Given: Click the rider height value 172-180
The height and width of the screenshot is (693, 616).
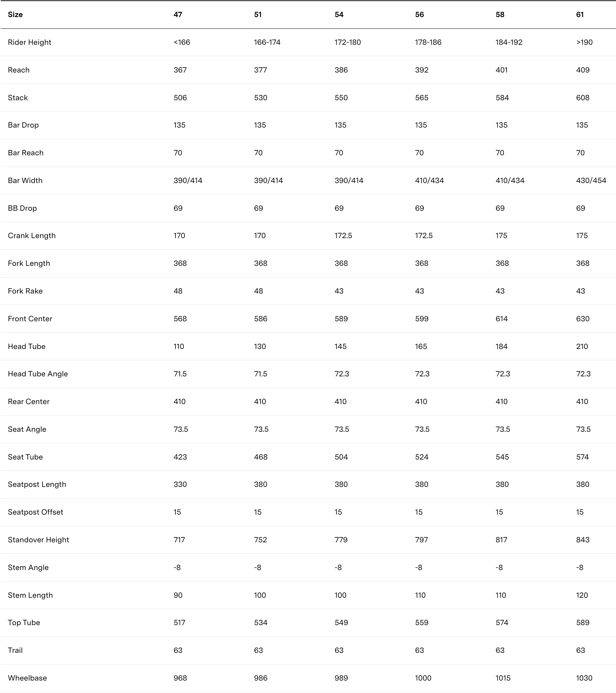Looking at the screenshot, I should coord(347,42).
